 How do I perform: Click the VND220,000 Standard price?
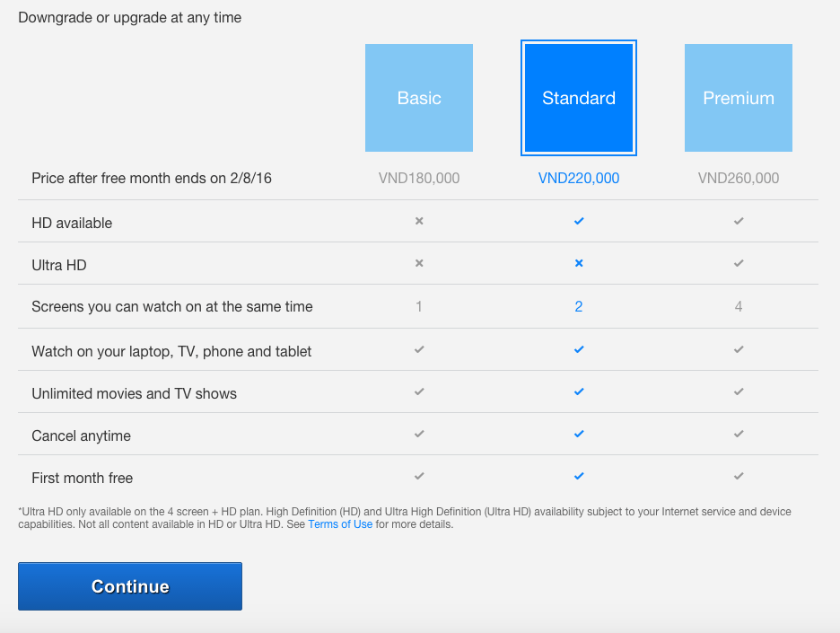[579, 178]
